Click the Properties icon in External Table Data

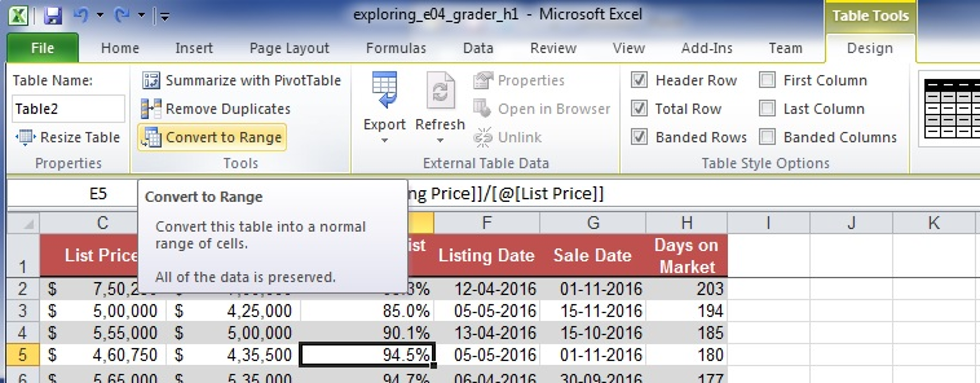(483, 81)
